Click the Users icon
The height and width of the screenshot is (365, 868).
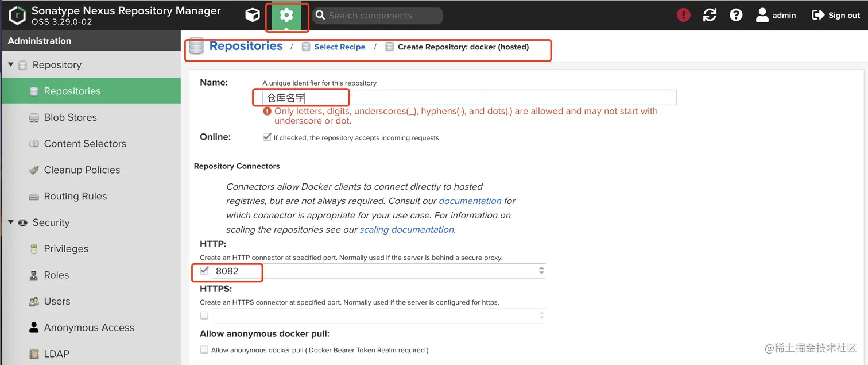34,302
